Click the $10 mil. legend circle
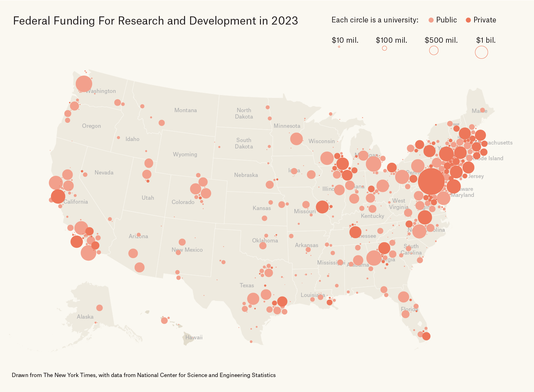 click(339, 47)
